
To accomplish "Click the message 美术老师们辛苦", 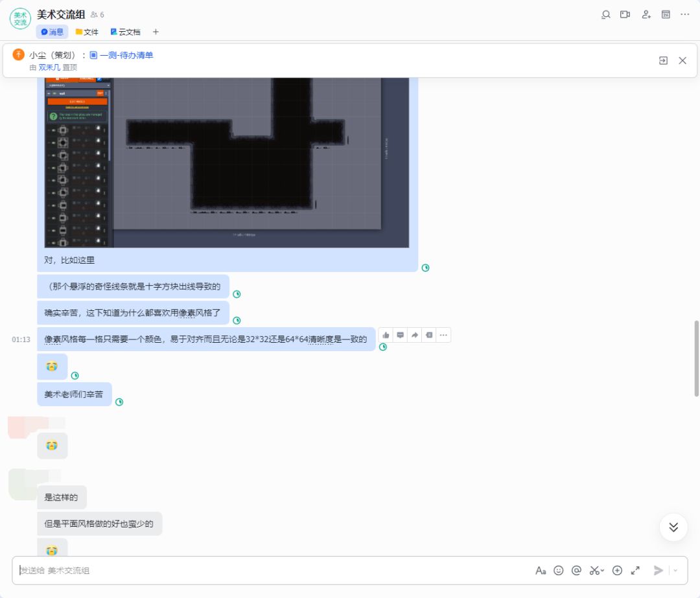I will pyautogui.click(x=74, y=394).
